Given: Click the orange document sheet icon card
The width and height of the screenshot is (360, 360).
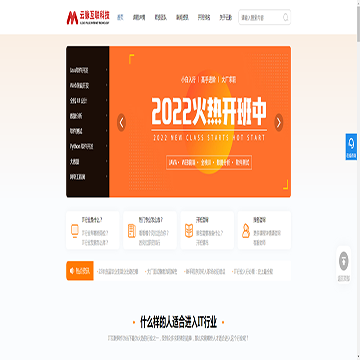Looking at the screenshot, I should [132, 231].
